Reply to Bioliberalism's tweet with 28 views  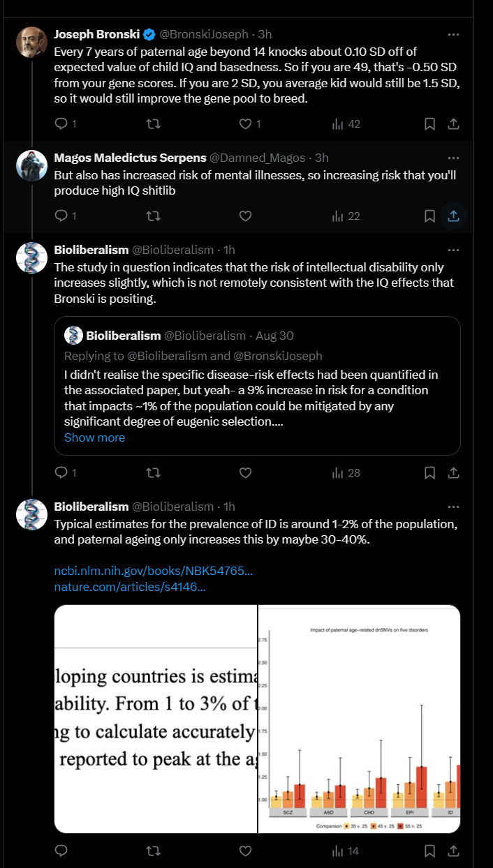[61, 472]
